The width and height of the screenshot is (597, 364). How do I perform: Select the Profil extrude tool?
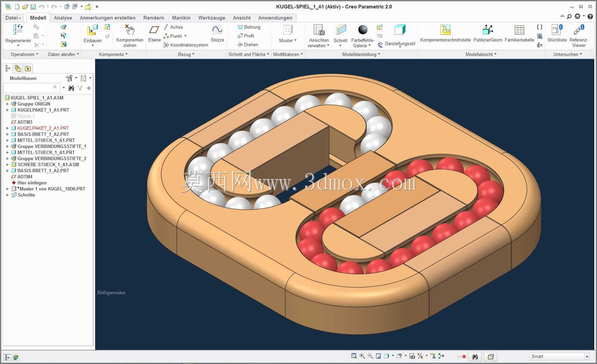pyautogui.click(x=246, y=36)
